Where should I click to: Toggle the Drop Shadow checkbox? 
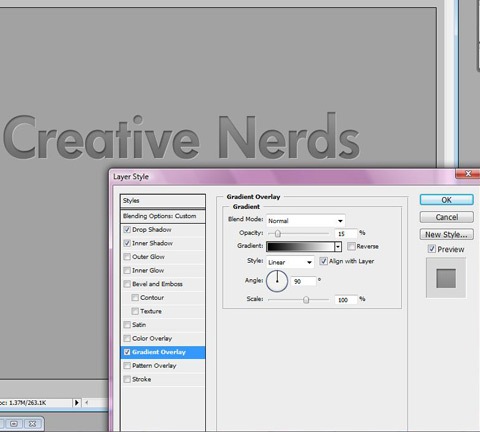pos(127,230)
